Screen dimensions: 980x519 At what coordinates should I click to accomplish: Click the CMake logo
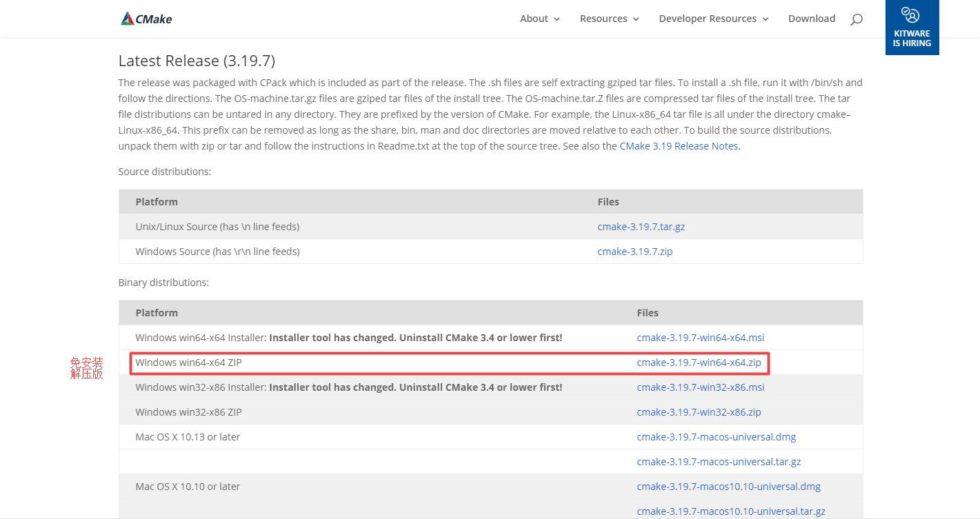pos(146,19)
